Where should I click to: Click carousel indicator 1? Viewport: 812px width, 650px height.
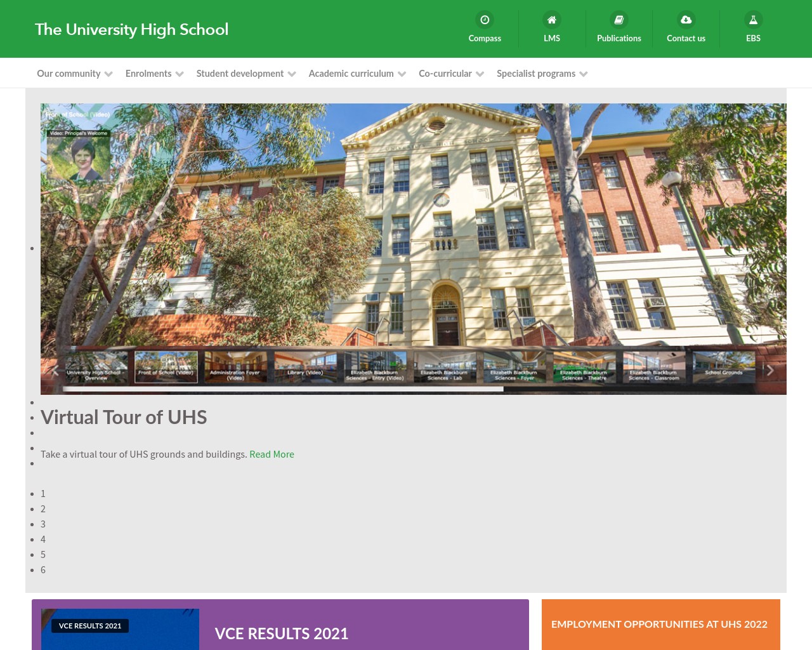click(x=43, y=493)
